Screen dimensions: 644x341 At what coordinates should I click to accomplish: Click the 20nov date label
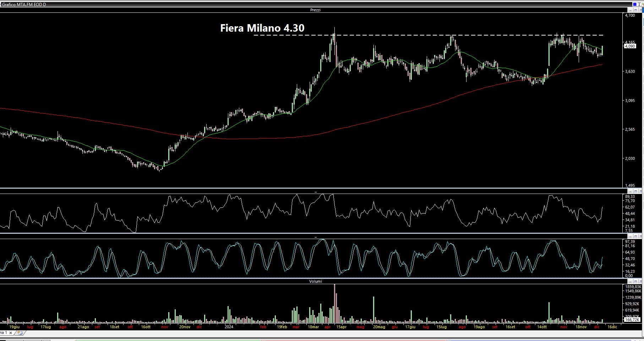[185, 327]
